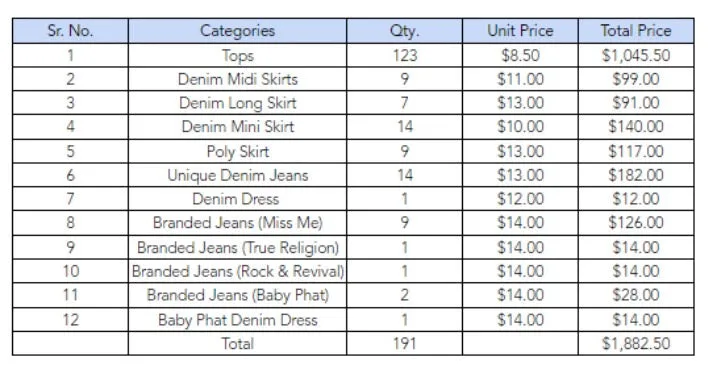The width and height of the screenshot is (715, 377).
Task: Click the Tops category cell
Action: click(x=237, y=56)
